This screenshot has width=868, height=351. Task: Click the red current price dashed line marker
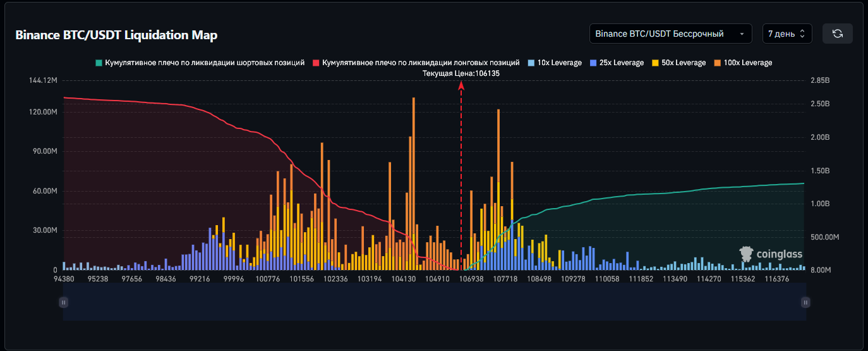coord(461,177)
